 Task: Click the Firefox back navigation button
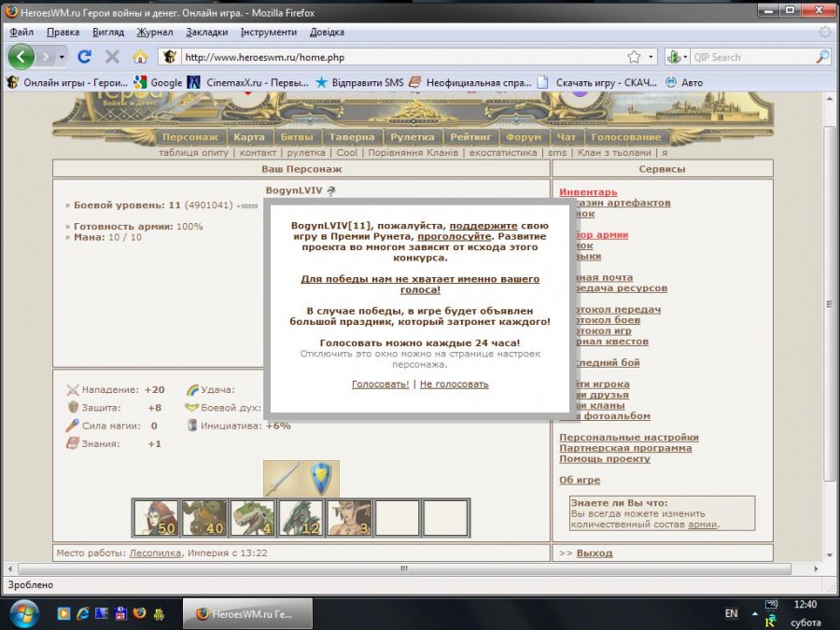(21, 56)
